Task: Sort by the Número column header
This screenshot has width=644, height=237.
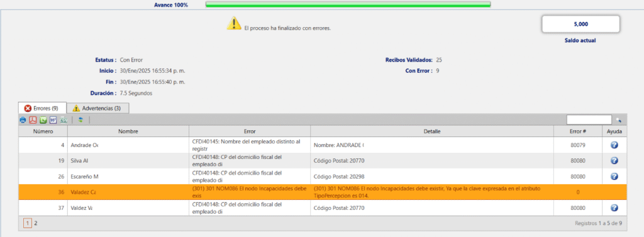Action: (43, 131)
